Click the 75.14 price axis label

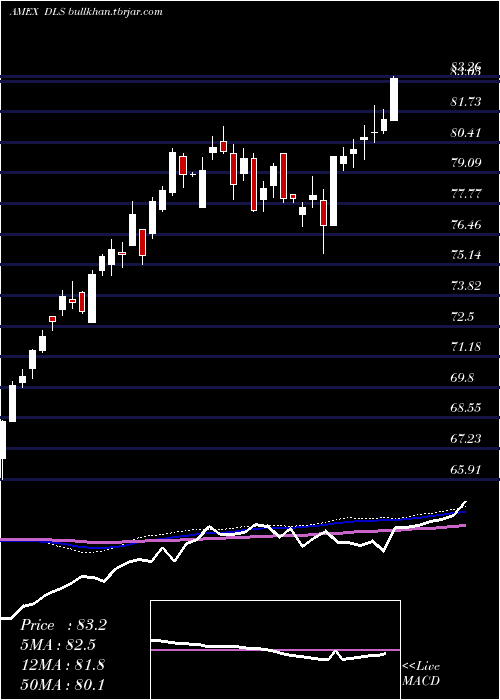(x=466, y=255)
